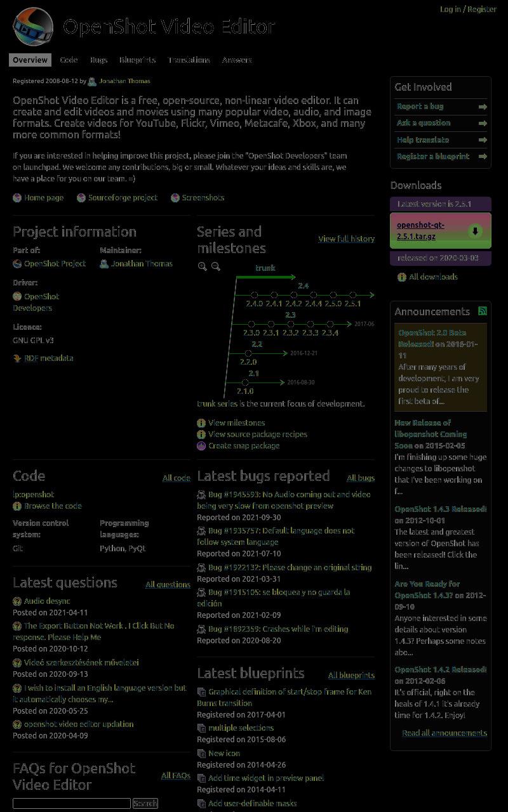Click the 2.2.0 milestone node

tap(248, 353)
